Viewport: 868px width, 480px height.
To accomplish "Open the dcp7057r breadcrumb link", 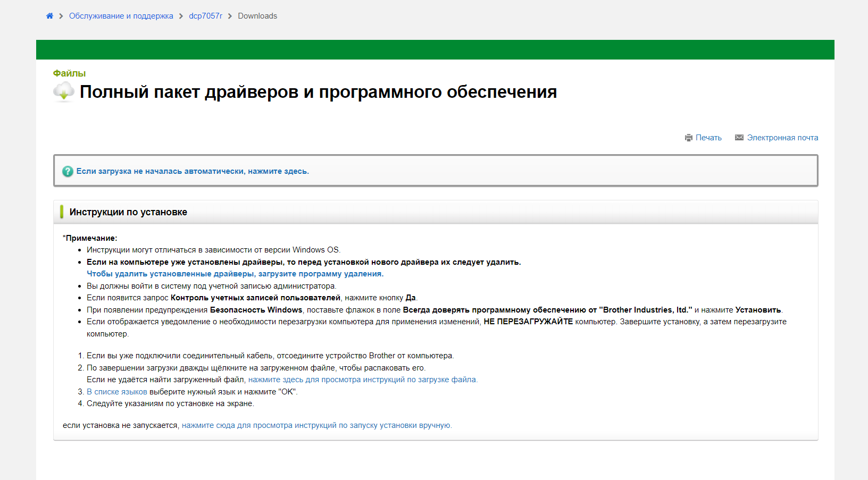I will (x=205, y=16).
